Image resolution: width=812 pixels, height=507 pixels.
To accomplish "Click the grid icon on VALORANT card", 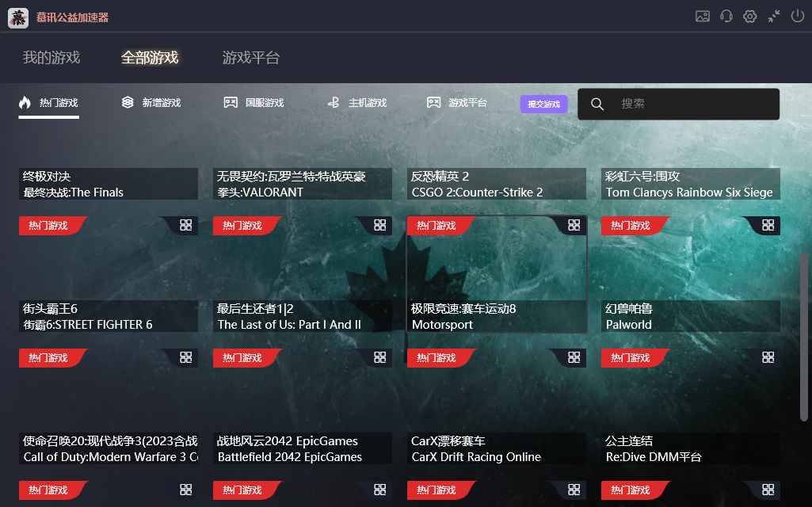I will pyautogui.click(x=379, y=225).
